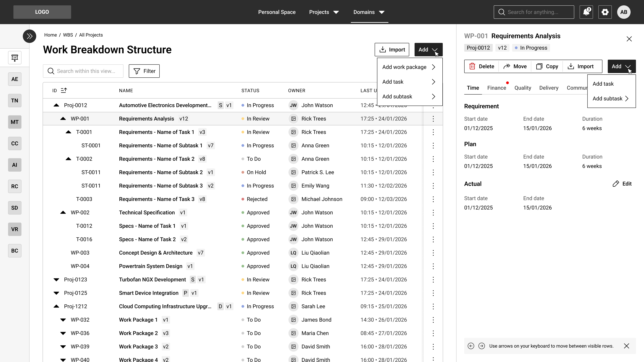Open the Add dropdown above WBS table

pyautogui.click(x=428, y=50)
